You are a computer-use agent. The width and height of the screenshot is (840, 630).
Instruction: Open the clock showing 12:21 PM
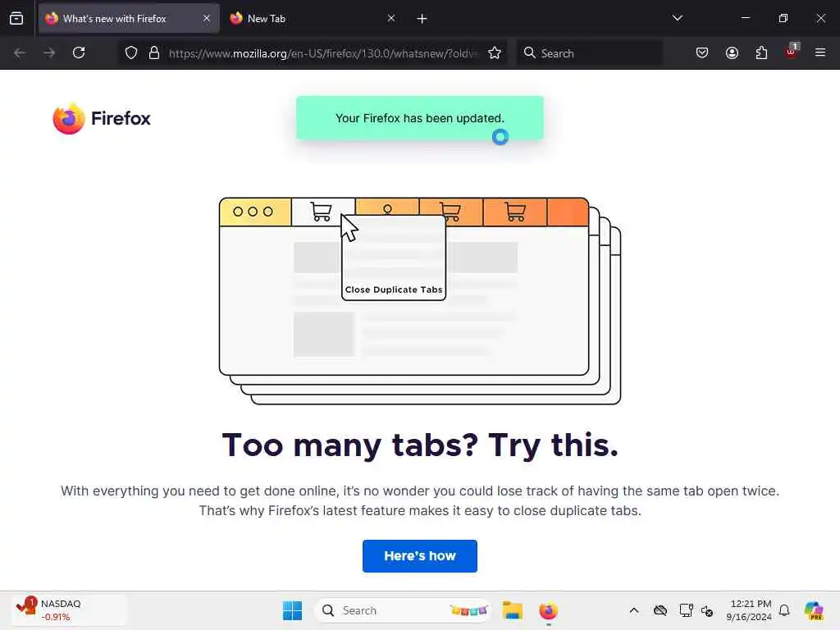coord(750,610)
